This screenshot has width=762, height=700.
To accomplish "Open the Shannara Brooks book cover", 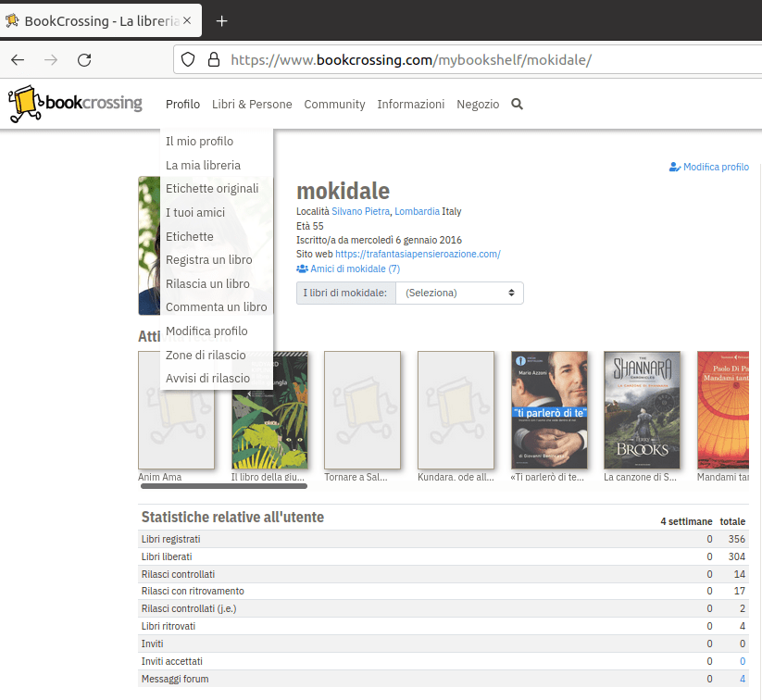I will [642, 410].
